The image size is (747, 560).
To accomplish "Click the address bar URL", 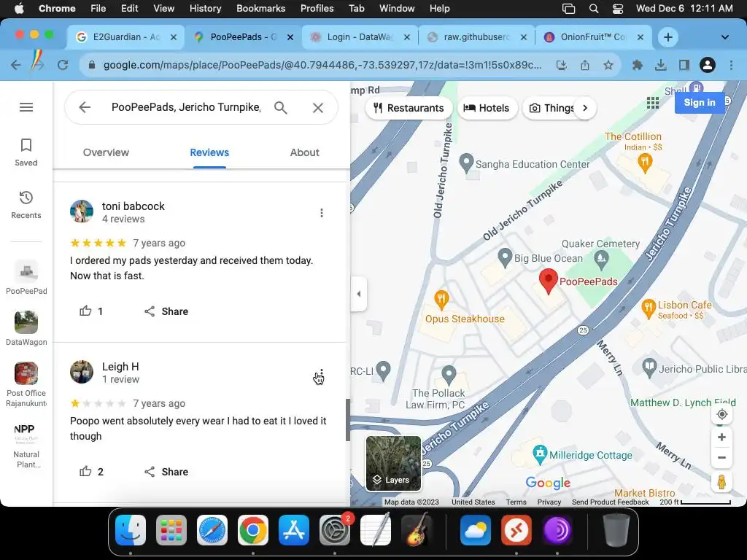I will pyautogui.click(x=322, y=65).
